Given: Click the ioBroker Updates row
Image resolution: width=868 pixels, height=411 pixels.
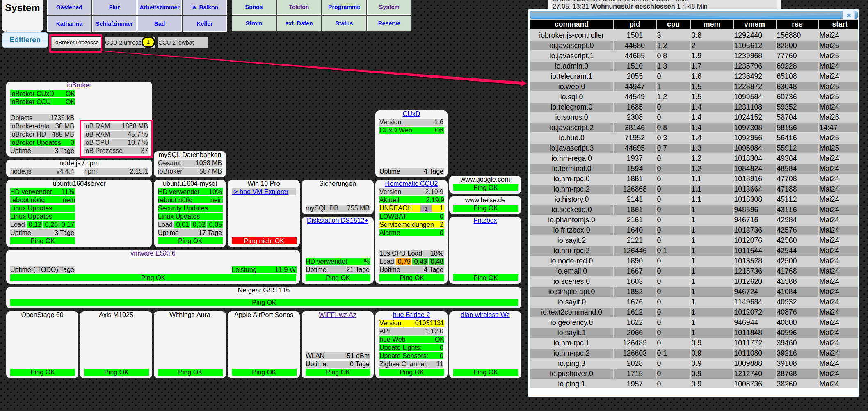Looking at the screenshot, I should click(x=42, y=143).
